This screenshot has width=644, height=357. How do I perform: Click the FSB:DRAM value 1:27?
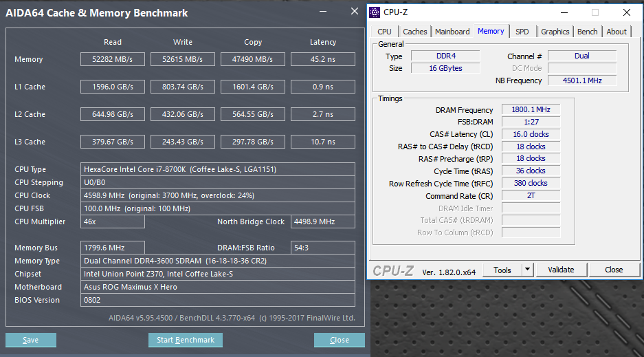point(531,122)
